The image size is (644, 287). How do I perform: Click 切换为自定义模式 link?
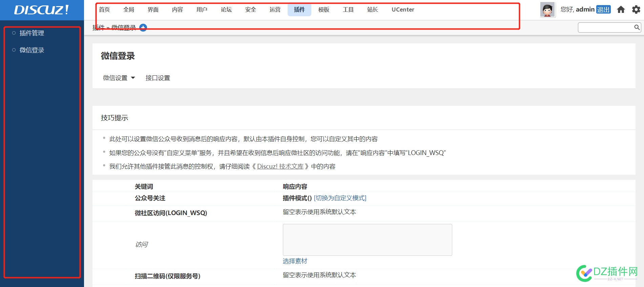[x=340, y=198]
